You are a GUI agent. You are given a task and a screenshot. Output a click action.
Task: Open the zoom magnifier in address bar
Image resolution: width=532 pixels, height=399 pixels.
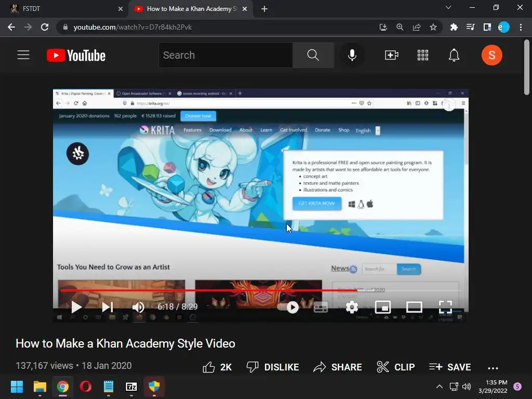(400, 27)
